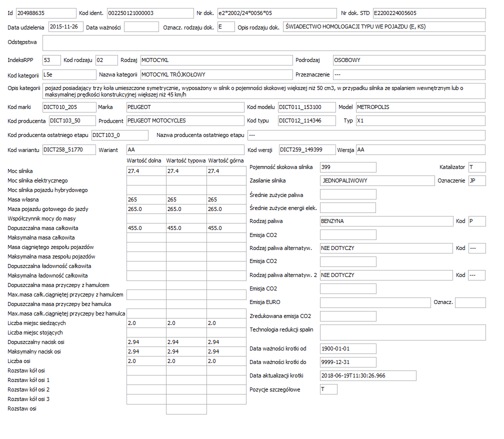
Task: Click the Kod wariantu field DICT258_51770
Action: coord(69,150)
